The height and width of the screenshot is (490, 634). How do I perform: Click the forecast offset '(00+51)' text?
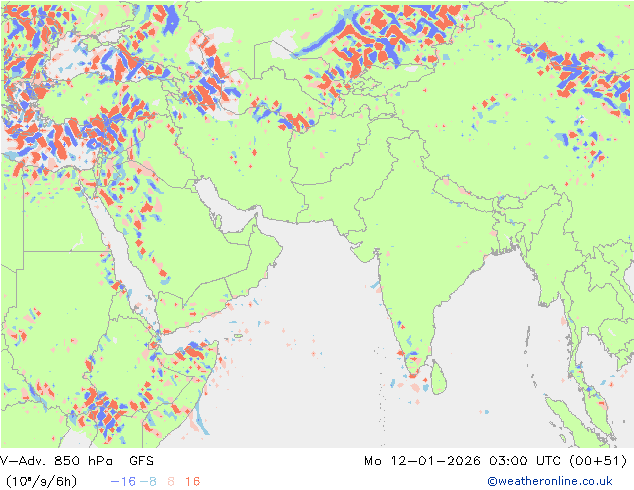click(x=598, y=460)
